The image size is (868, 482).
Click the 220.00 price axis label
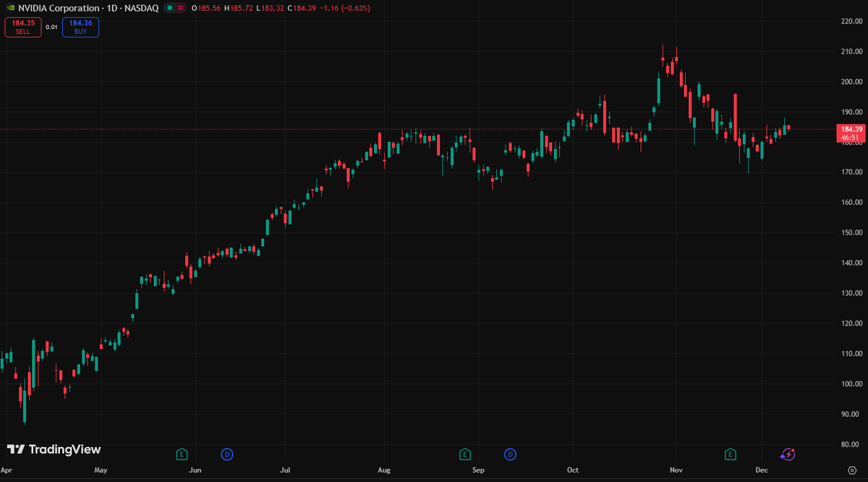click(851, 21)
